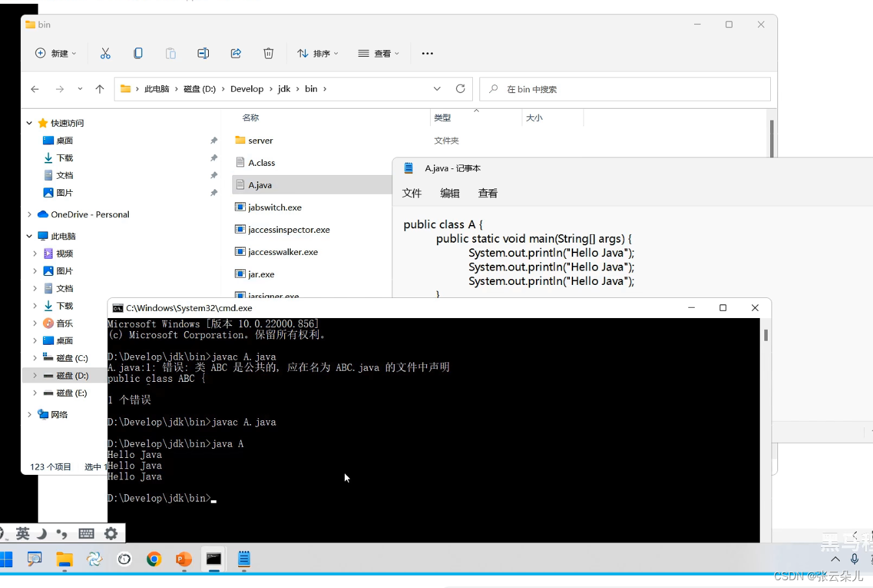Click the Share icon in Explorer toolbar
This screenshot has width=873, height=588.
(235, 53)
